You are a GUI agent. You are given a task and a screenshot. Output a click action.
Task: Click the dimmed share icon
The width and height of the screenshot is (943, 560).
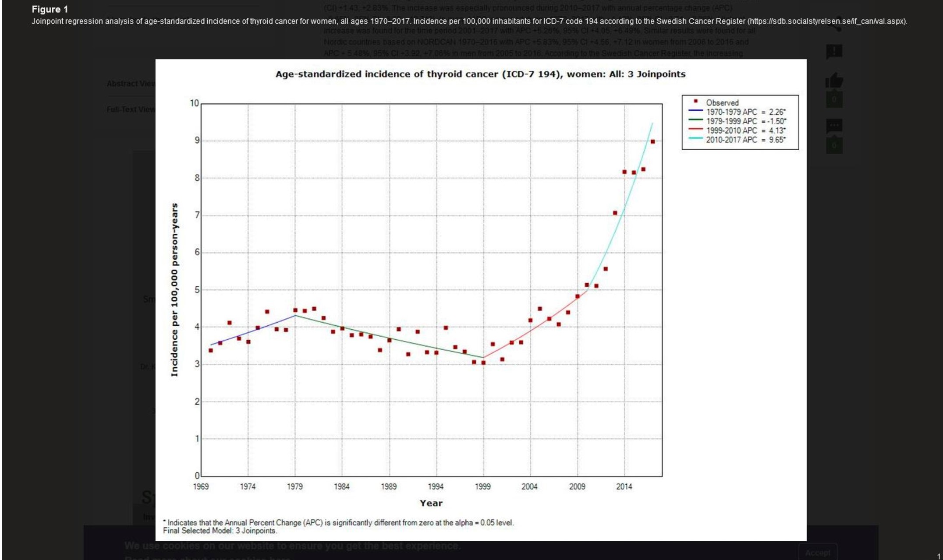pos(834,25)
